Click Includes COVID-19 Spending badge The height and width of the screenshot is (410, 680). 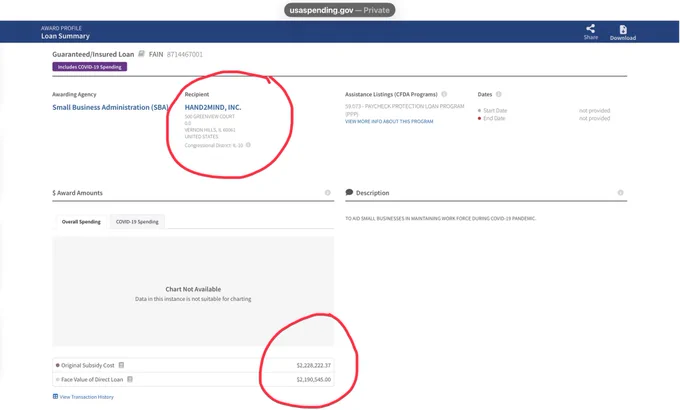[90, 67]
